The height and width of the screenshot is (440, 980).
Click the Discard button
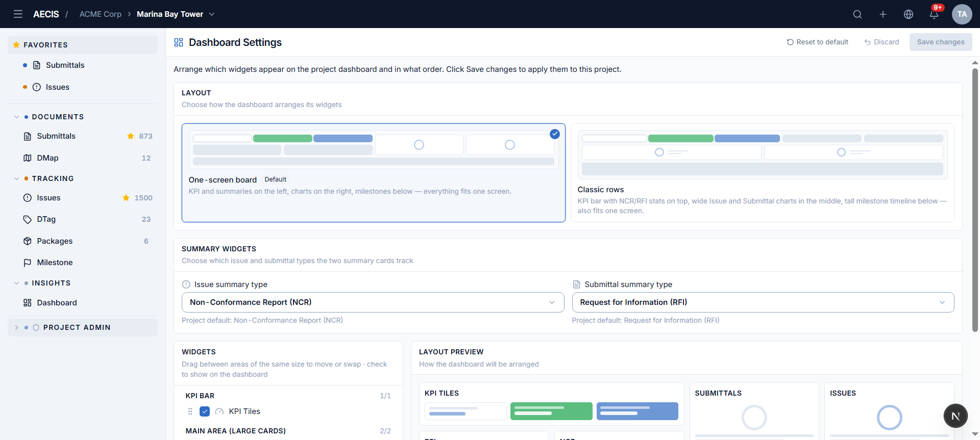(881, 42)
